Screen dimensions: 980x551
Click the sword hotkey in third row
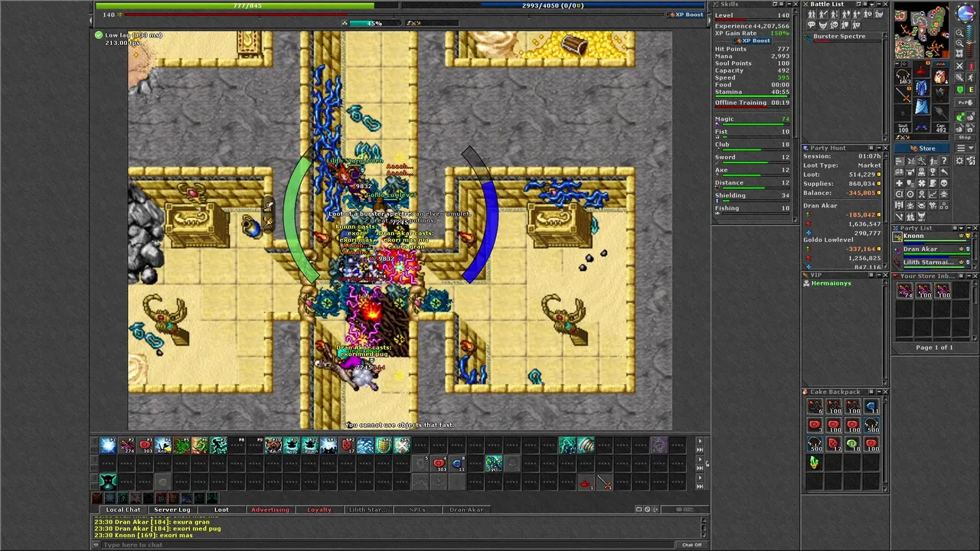coord(604,483)
